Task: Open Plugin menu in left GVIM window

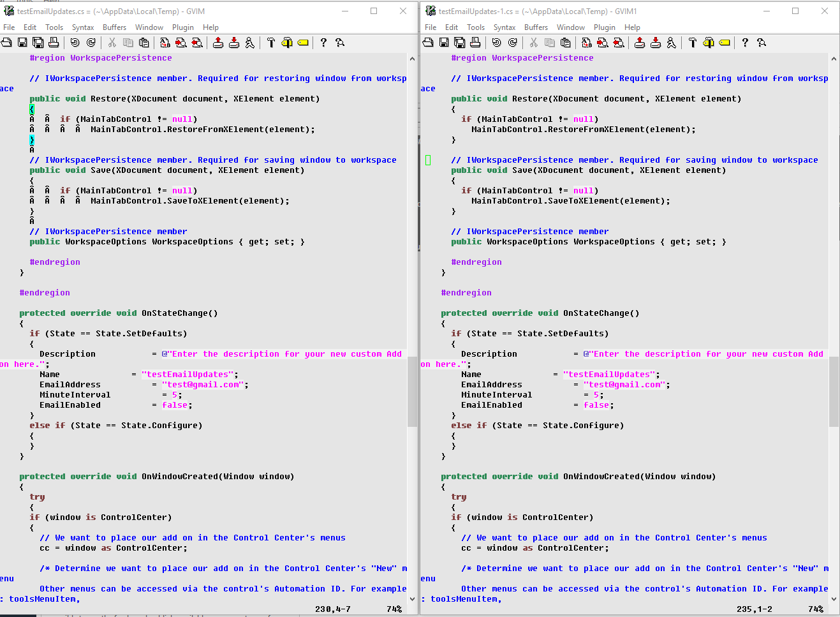Action: coord(183,27)
